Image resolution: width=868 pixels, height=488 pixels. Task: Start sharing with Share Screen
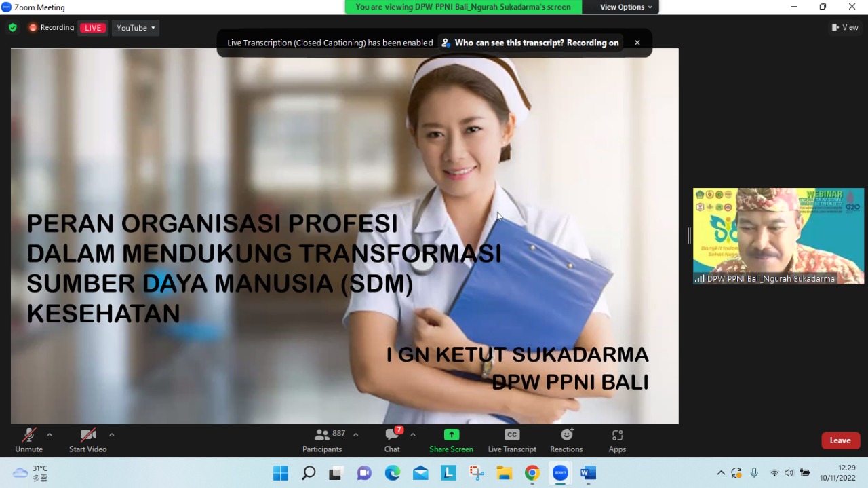(451, 440)
